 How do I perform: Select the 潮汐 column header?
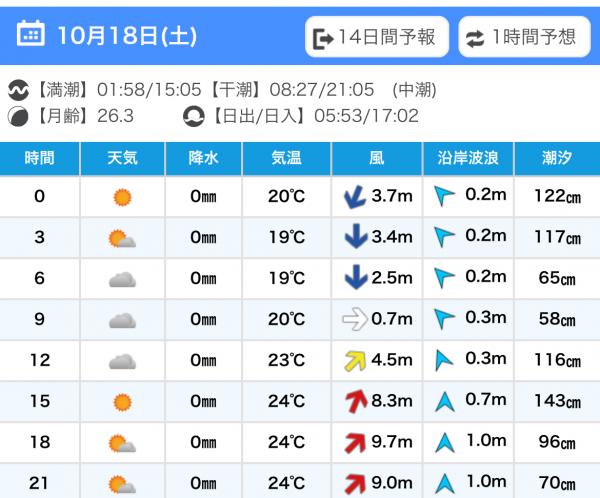(x=557, y=158)
